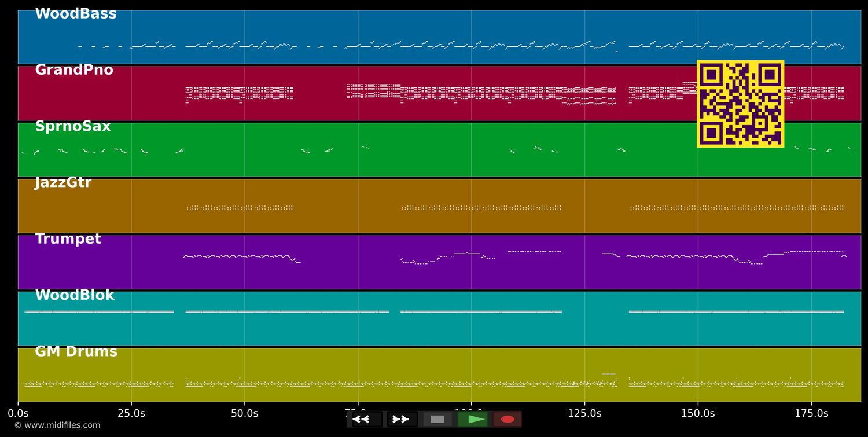Jump to the 125.0s timeline marker
The image size is (868, 437).
(584, 413)
